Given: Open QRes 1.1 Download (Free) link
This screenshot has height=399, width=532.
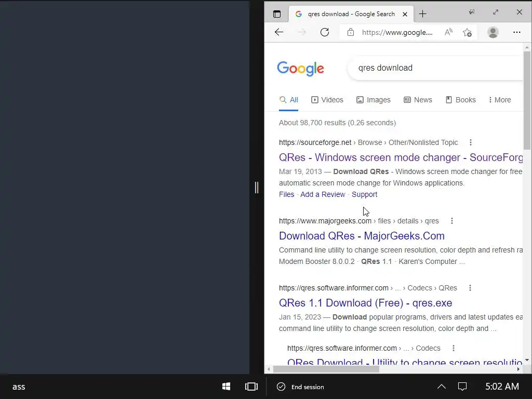Looking at the screenshot, I should pos(365,303).
